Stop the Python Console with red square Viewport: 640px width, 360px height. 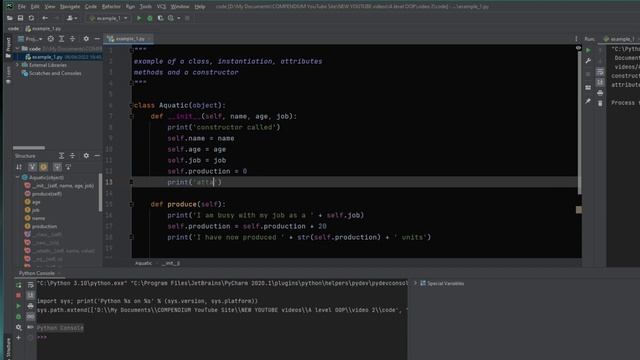tap(18, 295)
